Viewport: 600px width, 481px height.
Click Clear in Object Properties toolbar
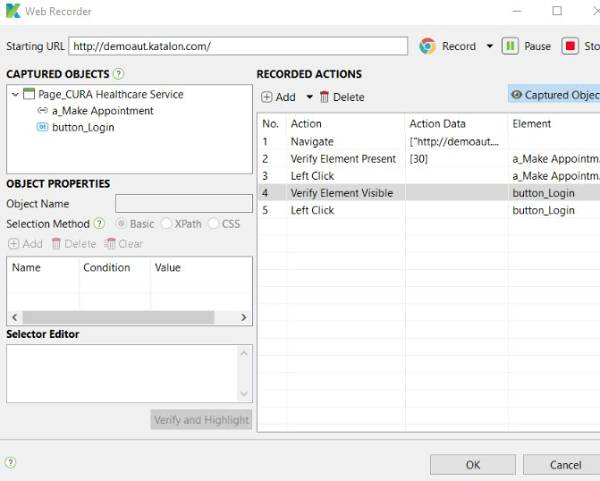pos(123,244)
